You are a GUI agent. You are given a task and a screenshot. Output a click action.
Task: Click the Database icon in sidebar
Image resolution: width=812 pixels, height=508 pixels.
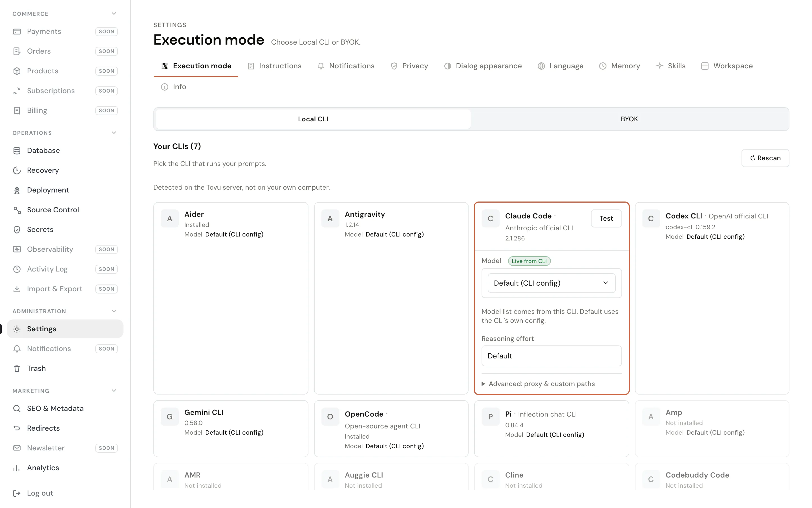pos(17,150)
